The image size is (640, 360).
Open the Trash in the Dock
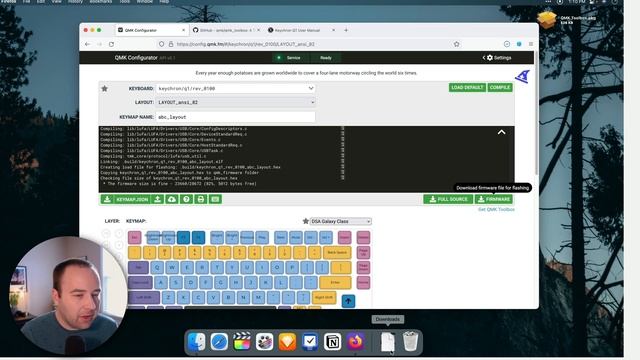[410, 342]
